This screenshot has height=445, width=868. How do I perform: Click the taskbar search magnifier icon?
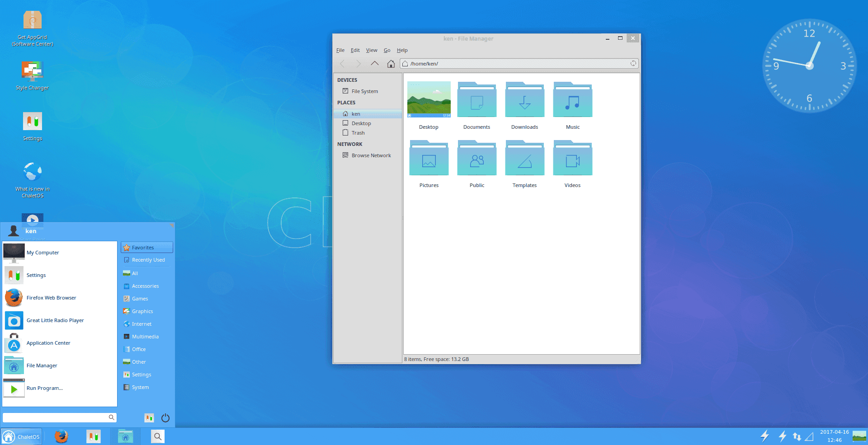157,436
